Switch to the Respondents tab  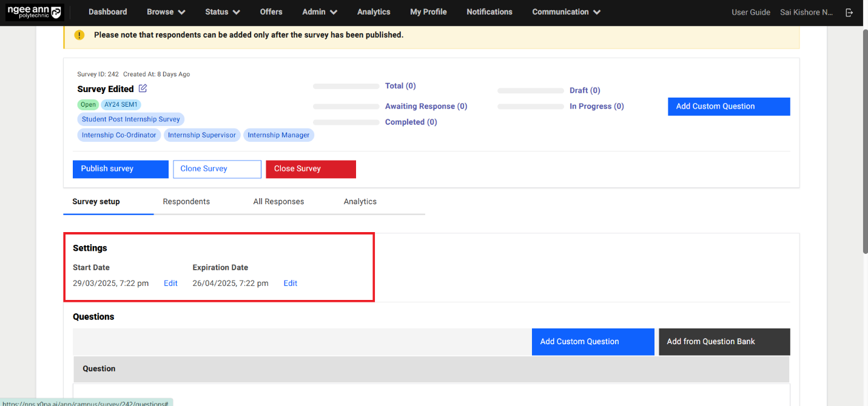coord(186,202)
